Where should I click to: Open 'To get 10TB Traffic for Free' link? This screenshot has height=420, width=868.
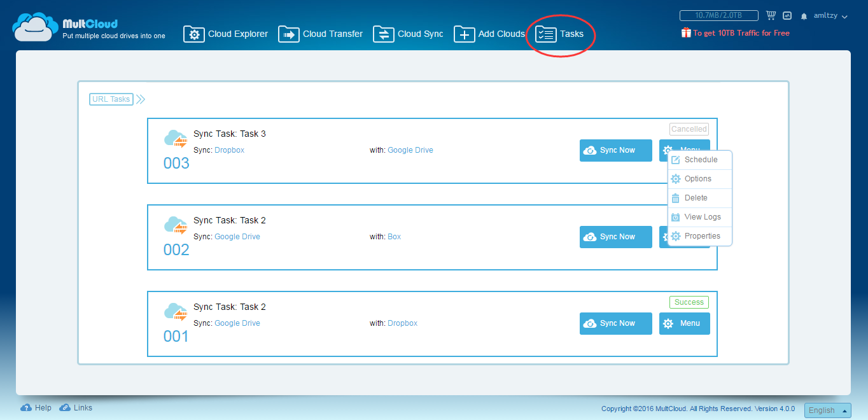coord(741,33)
